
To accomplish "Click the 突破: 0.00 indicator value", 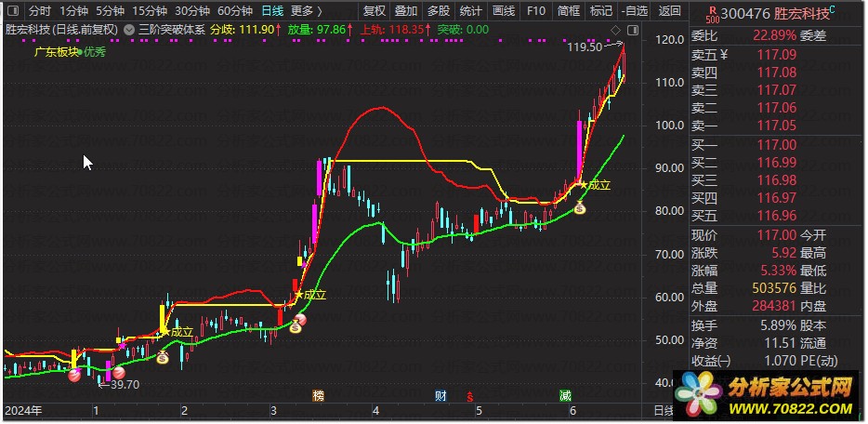I will pyautogui.click(x=463, y=30).
